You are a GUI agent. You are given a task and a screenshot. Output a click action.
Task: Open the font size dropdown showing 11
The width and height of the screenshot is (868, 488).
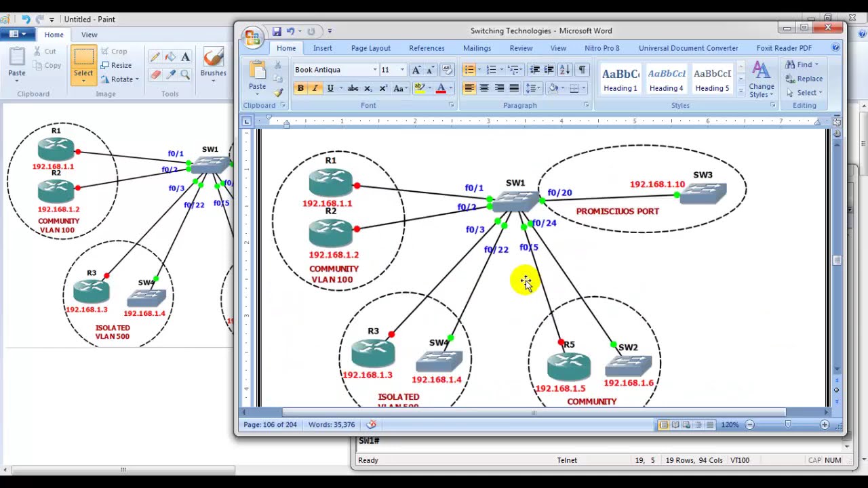401,70
